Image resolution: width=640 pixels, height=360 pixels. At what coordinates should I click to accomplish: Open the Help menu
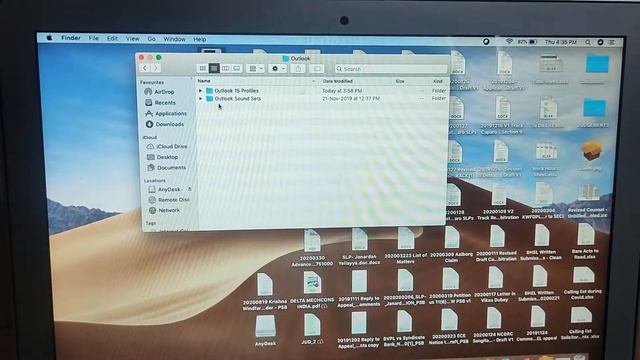click(200, 40)
